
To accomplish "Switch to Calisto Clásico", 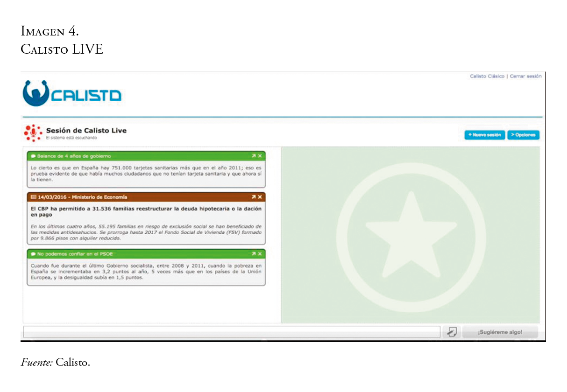I will [x=487, y=77].
